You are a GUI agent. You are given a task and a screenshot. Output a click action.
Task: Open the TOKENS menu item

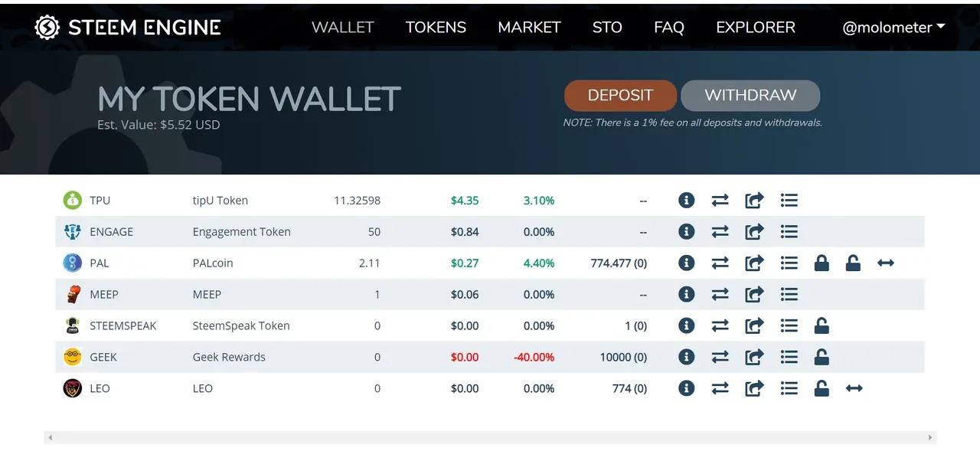point(436,28)
